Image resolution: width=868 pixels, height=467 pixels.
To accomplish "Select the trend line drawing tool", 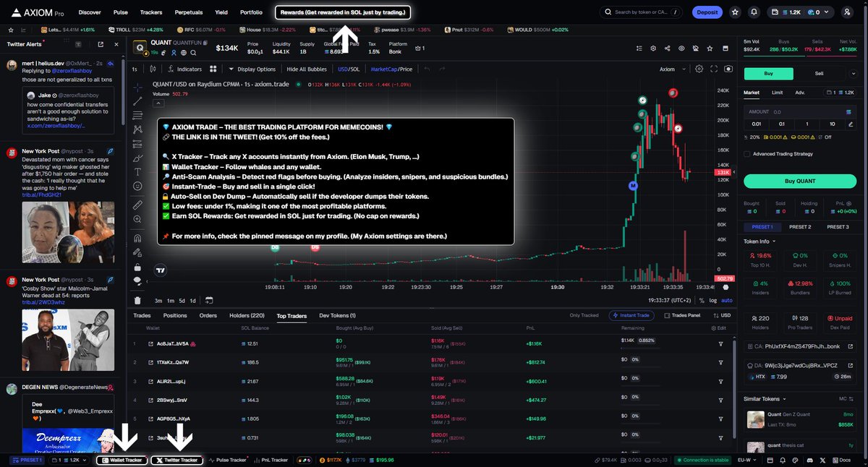I will 138,101.
